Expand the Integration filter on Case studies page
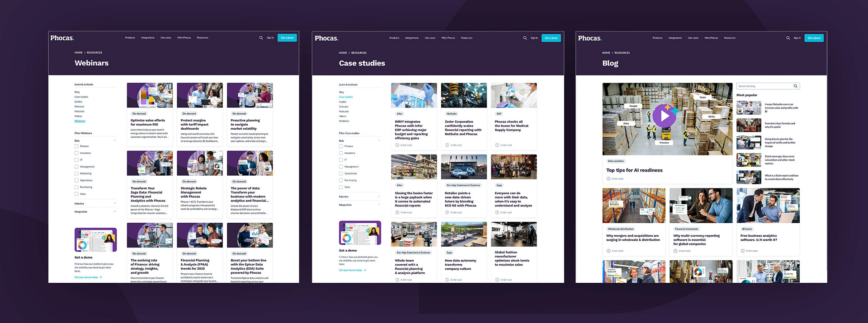 tap(379, 205)
